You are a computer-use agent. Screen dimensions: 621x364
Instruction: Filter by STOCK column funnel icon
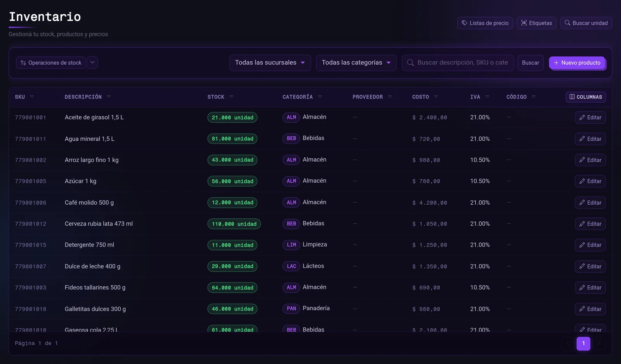click(x=231, y=97)
